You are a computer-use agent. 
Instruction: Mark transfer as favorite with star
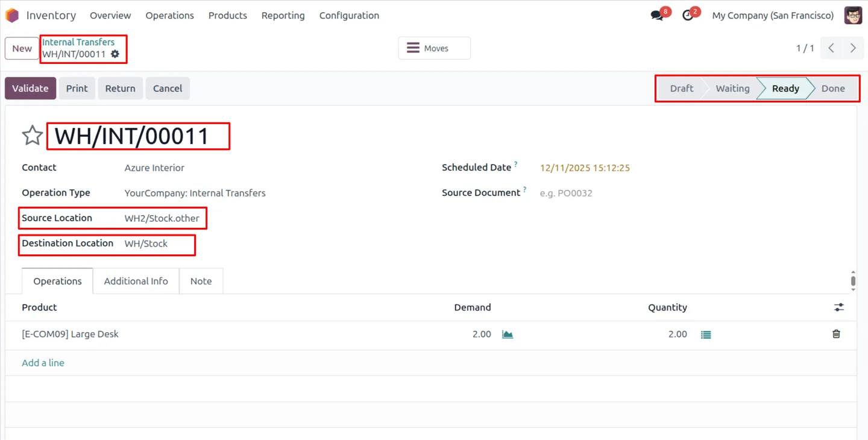click(33, 136)
